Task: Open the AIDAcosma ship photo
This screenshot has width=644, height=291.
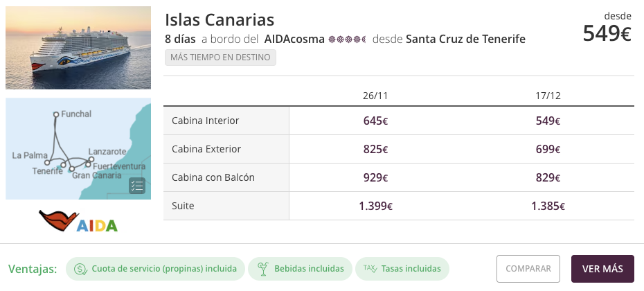Action: (78, 48)
